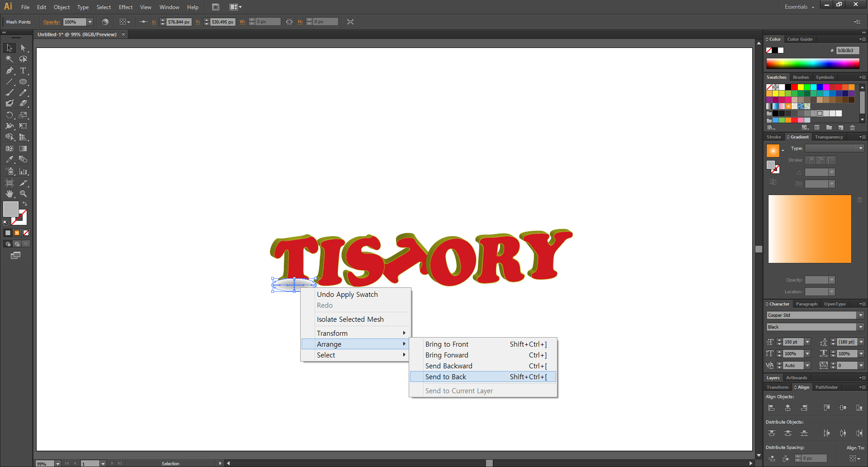This screenshot has height=467, width=868.
Task: Click Vertical Align Bottom in Align panel
Action: [x=859, y=408]
